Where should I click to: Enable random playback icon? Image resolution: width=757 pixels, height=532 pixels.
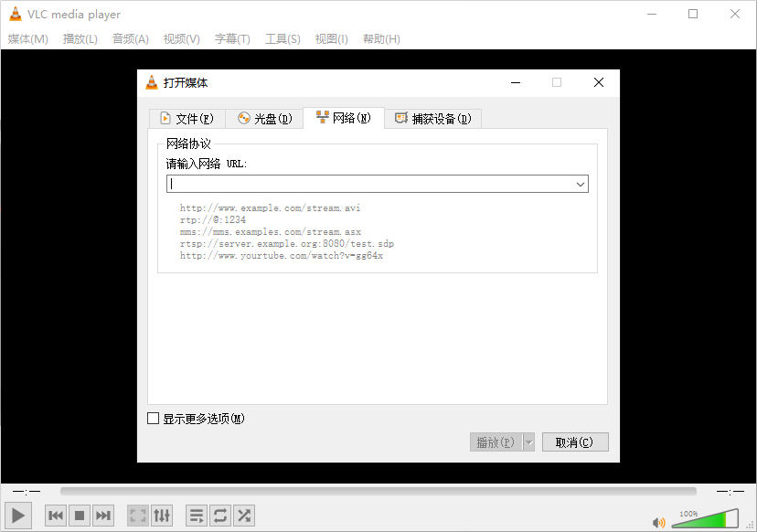coord(243,515)
